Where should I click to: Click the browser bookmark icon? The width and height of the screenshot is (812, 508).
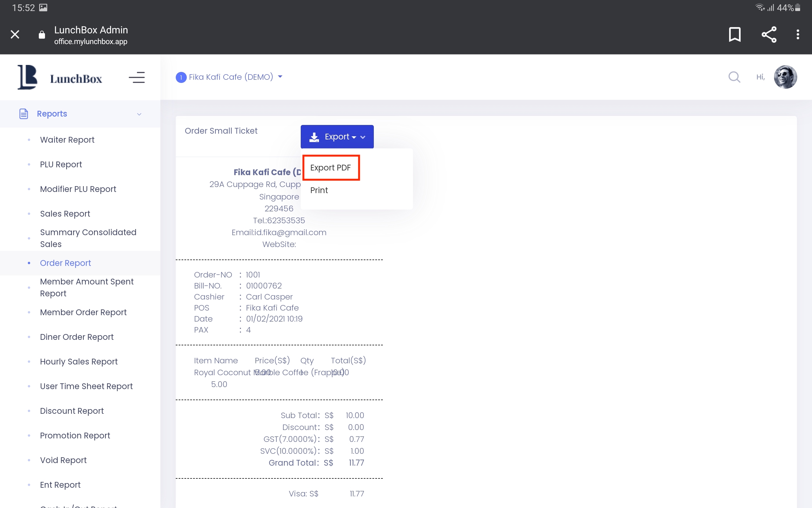click(734, 35)
